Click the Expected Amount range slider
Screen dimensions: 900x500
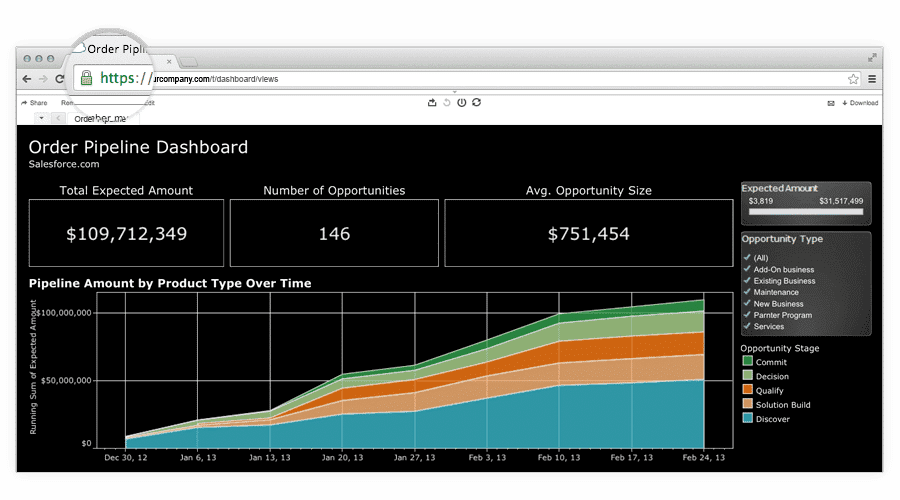tap(805, 213)
